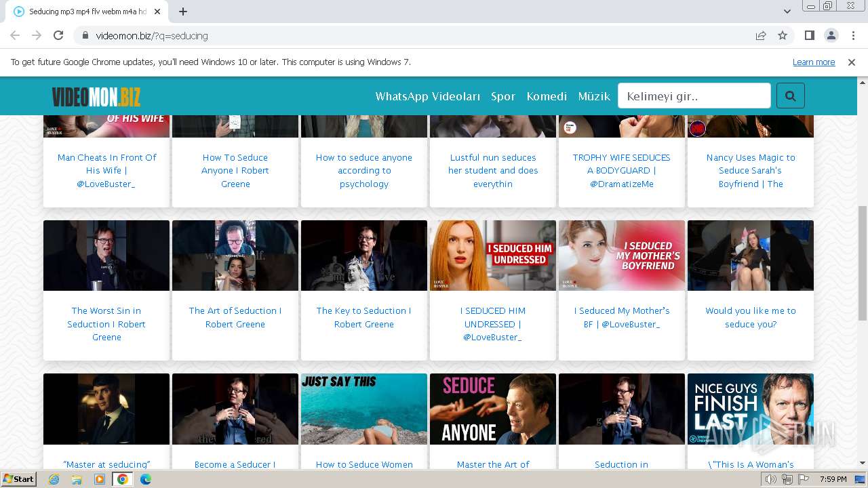Open How to Seduce Women link
The width and height of the screenshot is (868, 488).
coord(364,464)
